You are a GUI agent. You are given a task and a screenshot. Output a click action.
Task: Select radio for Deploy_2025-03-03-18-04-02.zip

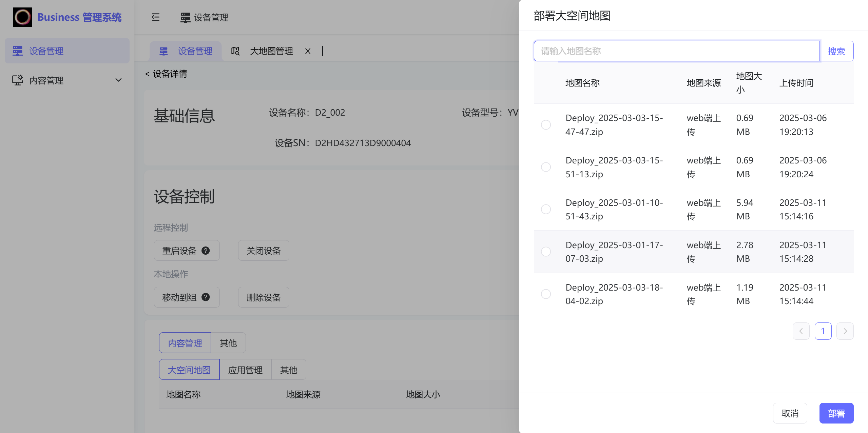[546, 294]
